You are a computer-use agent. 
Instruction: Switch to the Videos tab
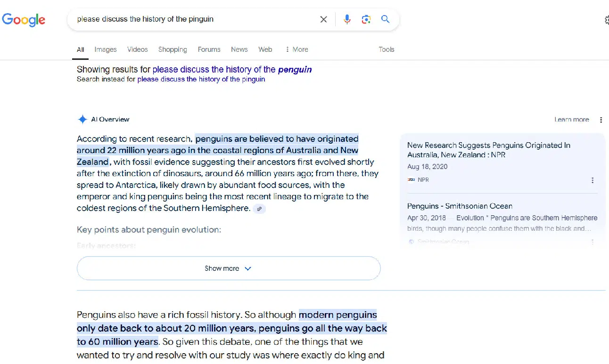pyautogui.click(x=137, y=49)
